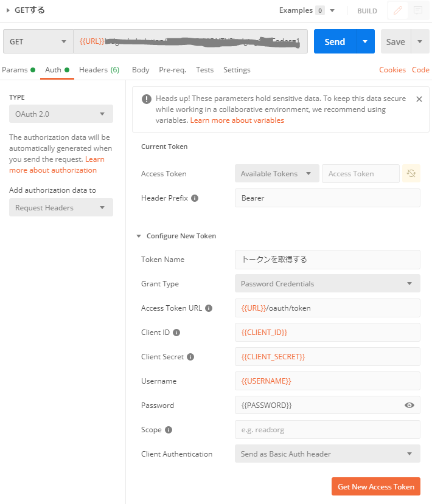Click the Save button

tap(395, 41)
